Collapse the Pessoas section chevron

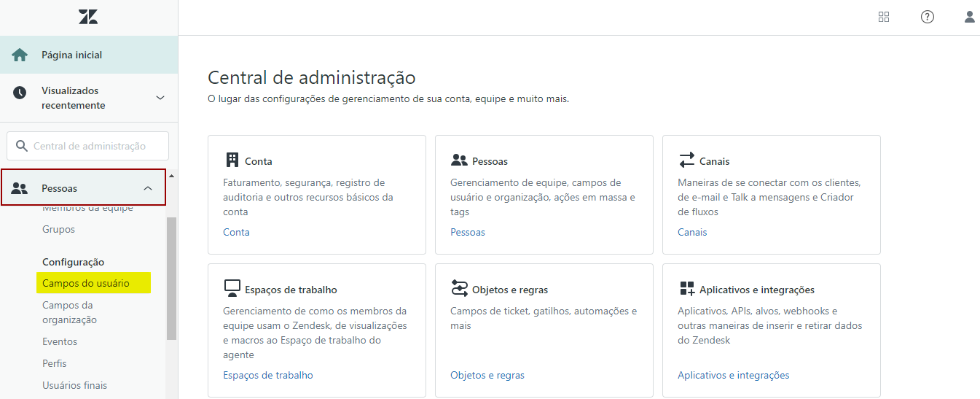(148, 188)
